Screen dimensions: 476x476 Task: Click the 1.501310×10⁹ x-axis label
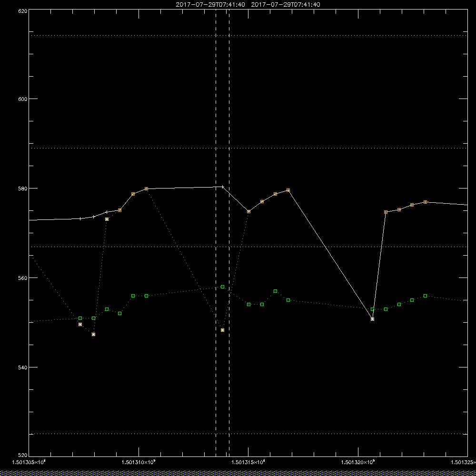(139, 462)
